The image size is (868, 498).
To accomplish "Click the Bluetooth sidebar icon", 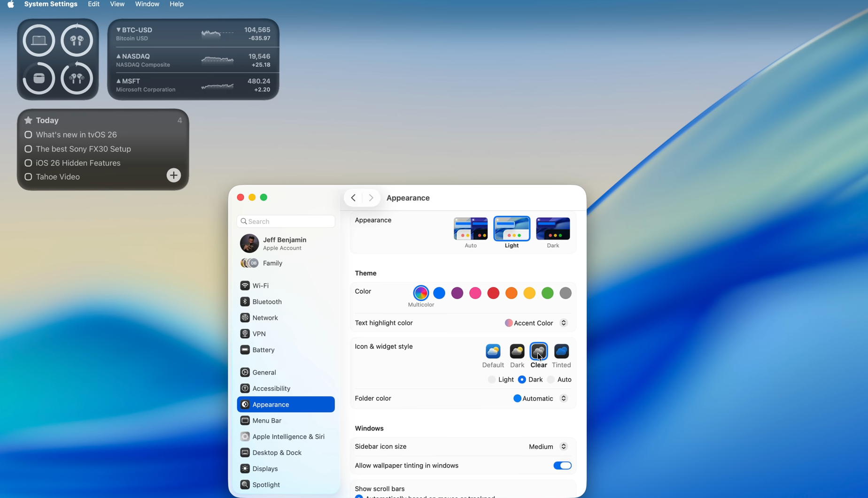I will click(245, 301).
